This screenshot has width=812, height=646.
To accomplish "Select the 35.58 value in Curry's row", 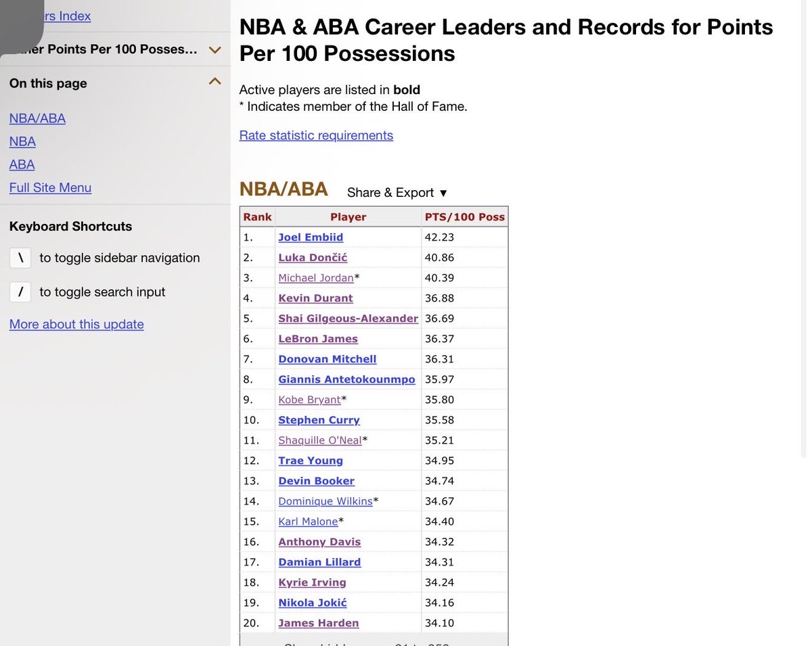I will pyautogui.click(x=439, y=420).
